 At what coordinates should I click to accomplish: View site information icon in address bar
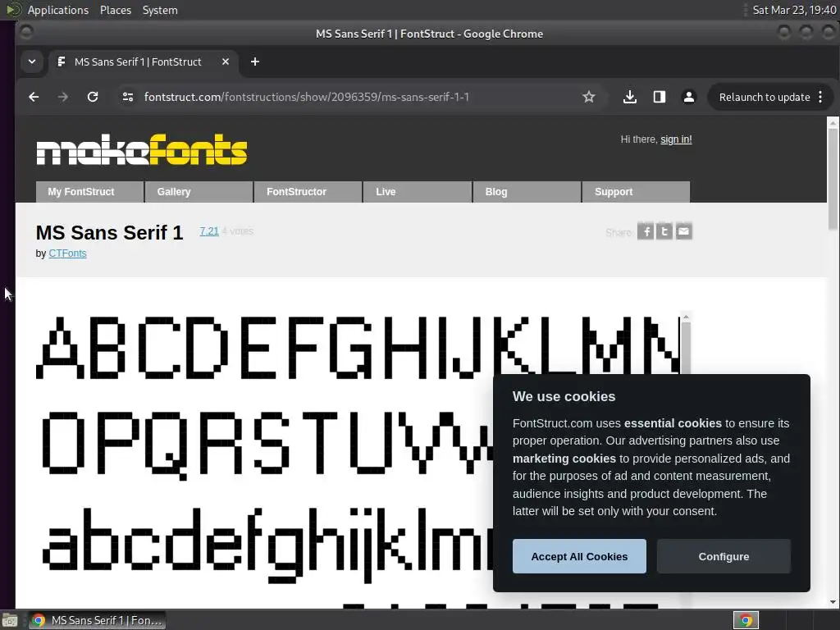tap(127, 97)
